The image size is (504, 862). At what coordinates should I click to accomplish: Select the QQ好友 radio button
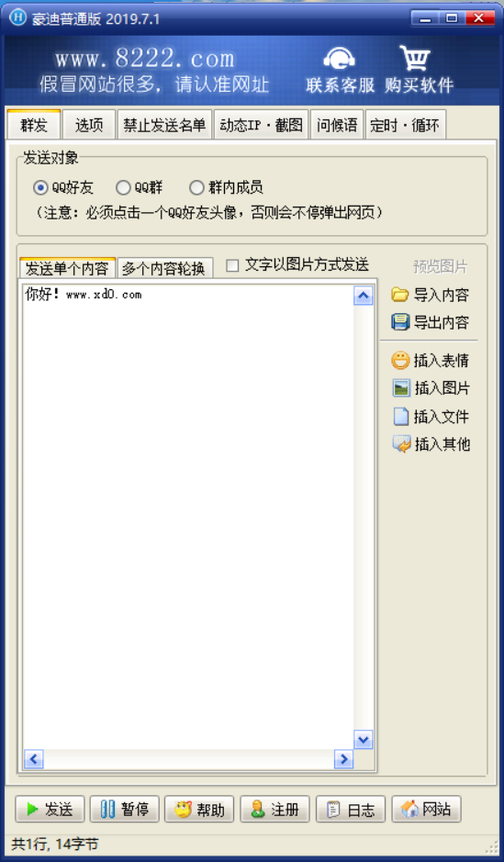pyautogui.click(x=40, y=188)
